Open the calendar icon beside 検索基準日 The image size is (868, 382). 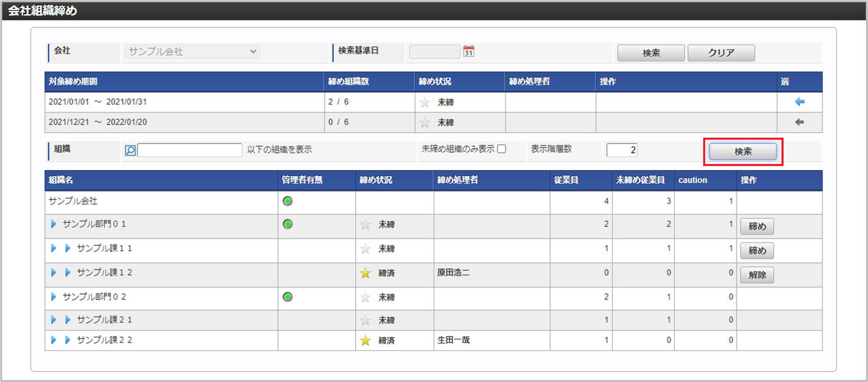[468, 51]
